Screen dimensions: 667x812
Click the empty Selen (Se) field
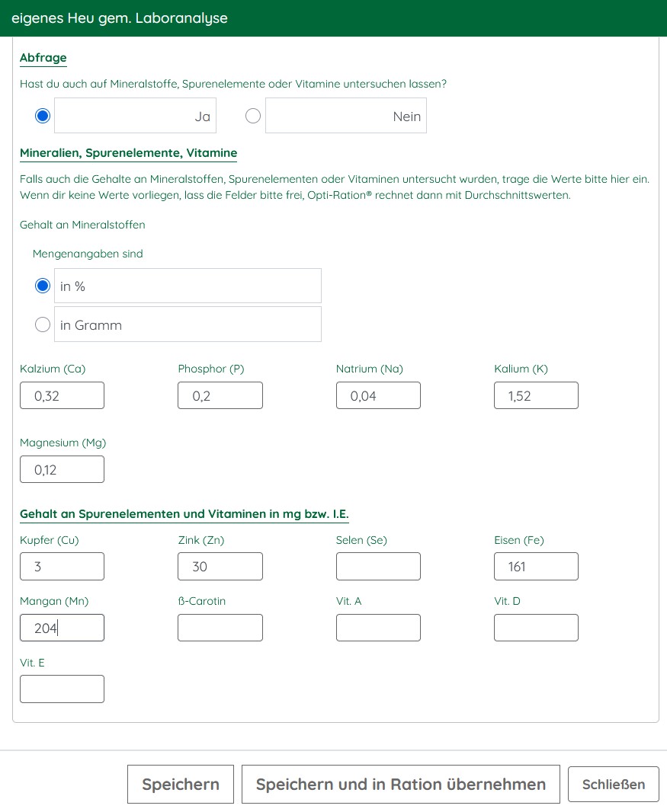click(x=378, y=566)
